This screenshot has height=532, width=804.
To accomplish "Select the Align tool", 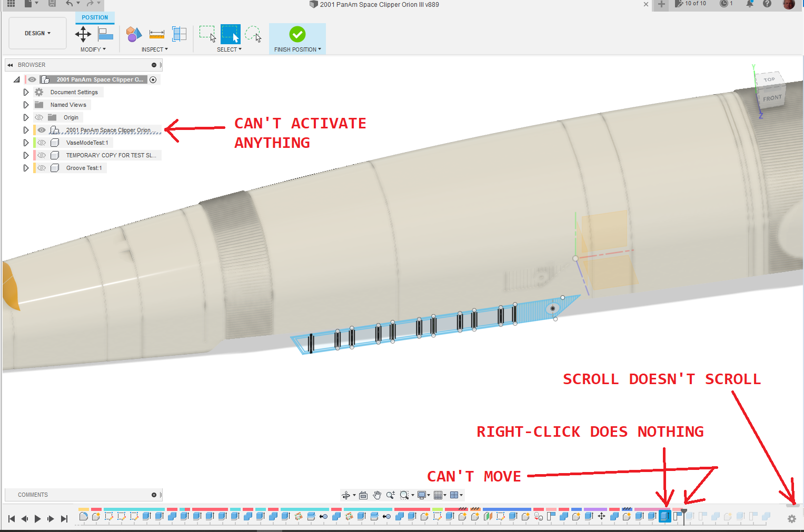I will click(x=105, y=35).
